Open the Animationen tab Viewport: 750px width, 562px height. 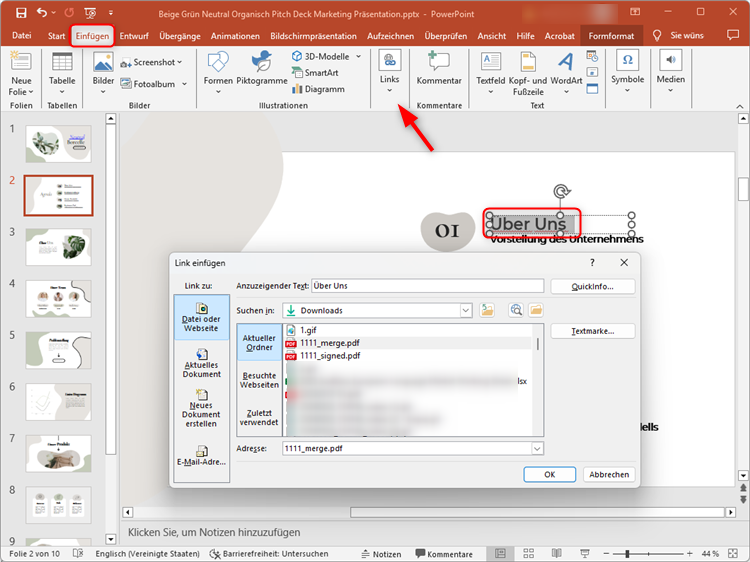tap(235, 36)
